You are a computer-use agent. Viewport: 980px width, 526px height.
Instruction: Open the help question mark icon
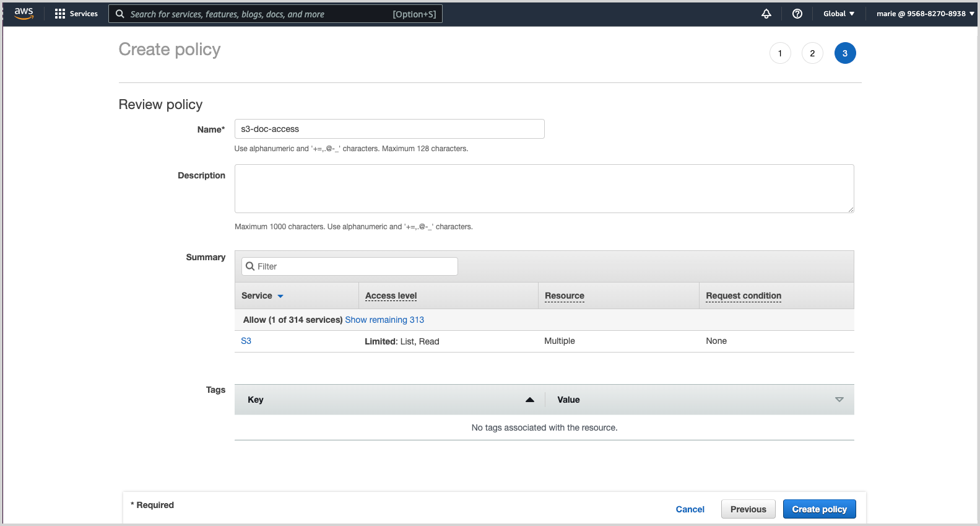pos(797,14)
